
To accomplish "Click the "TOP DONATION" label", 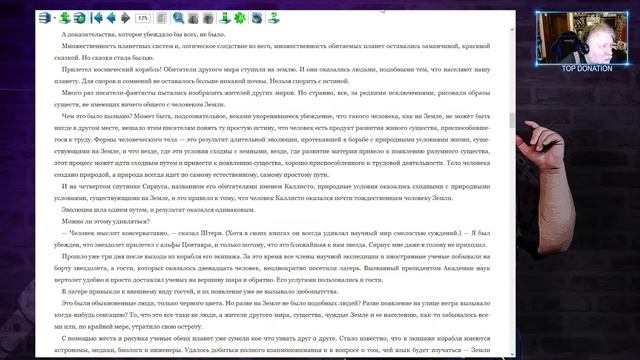I will click(587, 69).
